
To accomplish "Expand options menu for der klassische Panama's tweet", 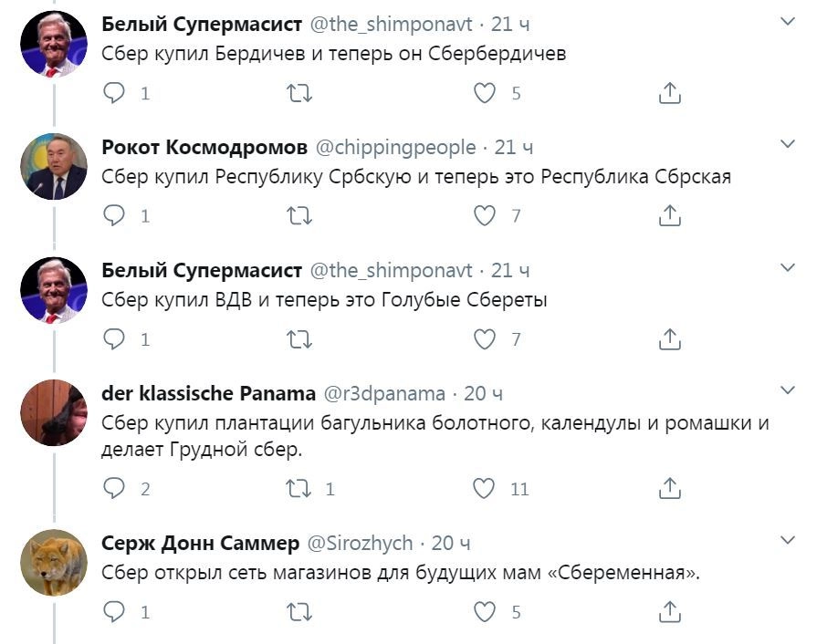I will tap(787, 390).
